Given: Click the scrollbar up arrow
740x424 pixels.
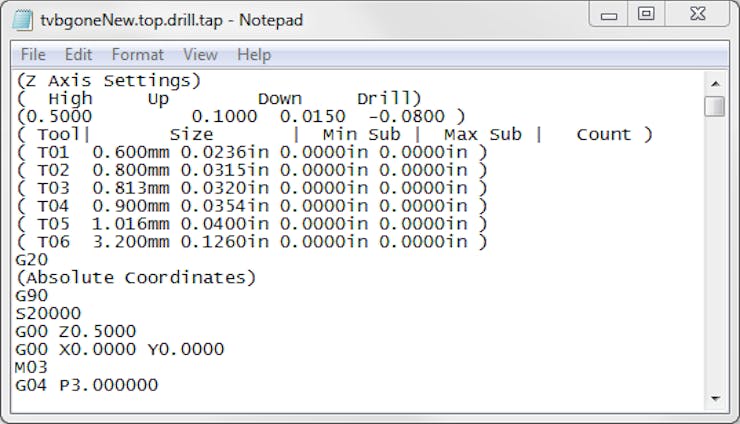Looking at the screenshot, I should coord(715,84).
